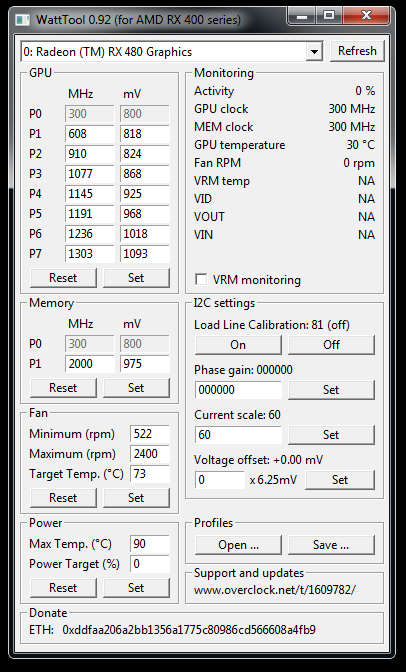Screen dimensions: 406x672
Task: Set the Voltage offset value
Action: tap(340, 480)
